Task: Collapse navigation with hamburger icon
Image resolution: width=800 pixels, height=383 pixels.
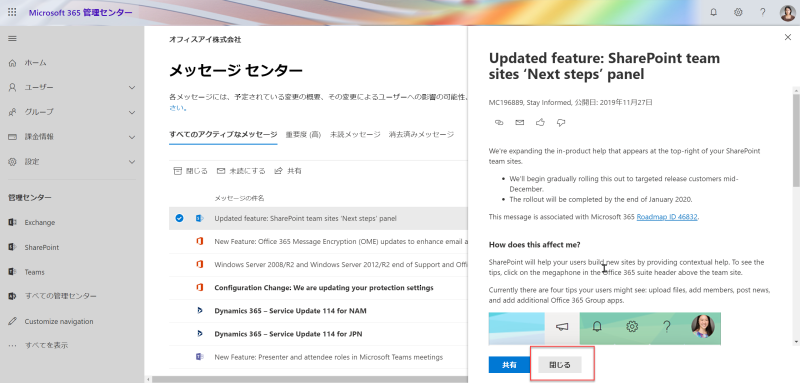Action: point(12,38)
